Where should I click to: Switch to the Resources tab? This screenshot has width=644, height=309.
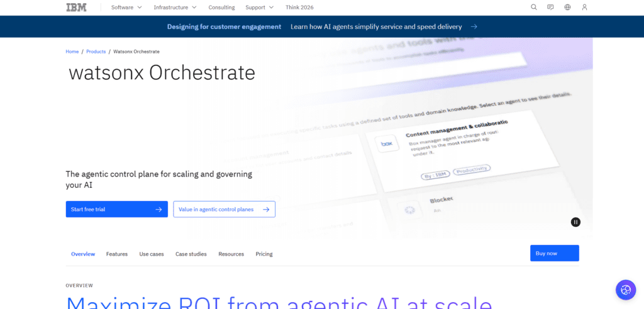[231, 254]
